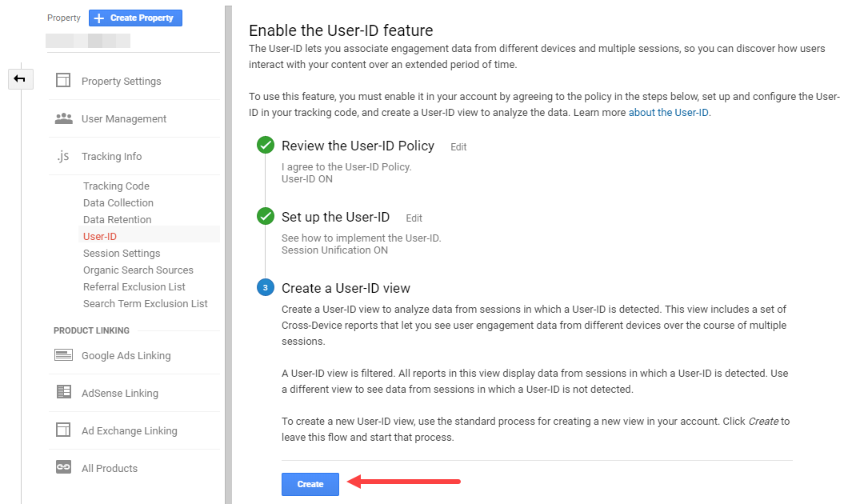Click the Property Settings layout icon
Screen dimensions: 848x504
pyautogui.click(x=63, y=81)
